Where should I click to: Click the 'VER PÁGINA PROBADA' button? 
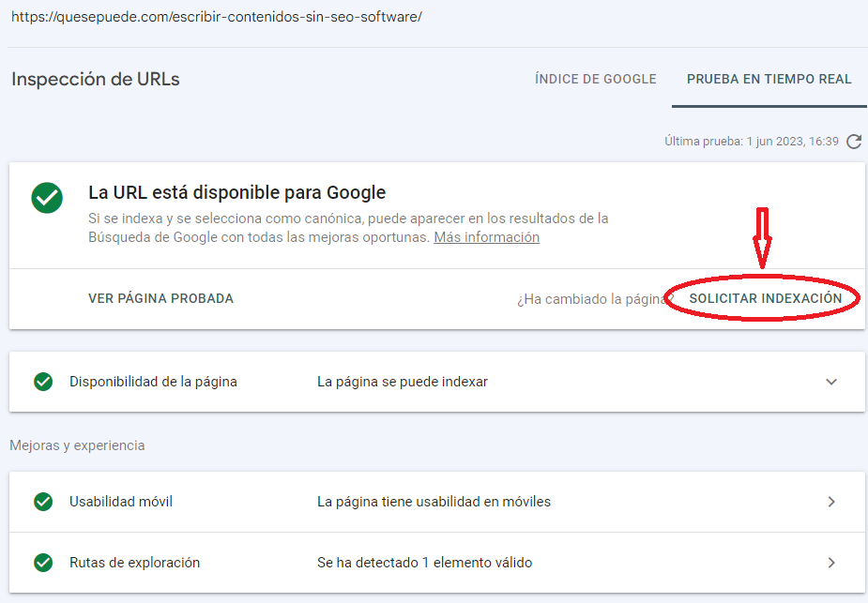point(161,298)
